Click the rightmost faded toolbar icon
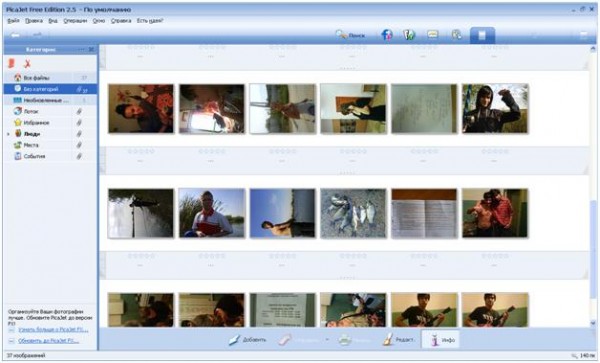The width and height of the screenshot is (600, 363). pos(584,36)
